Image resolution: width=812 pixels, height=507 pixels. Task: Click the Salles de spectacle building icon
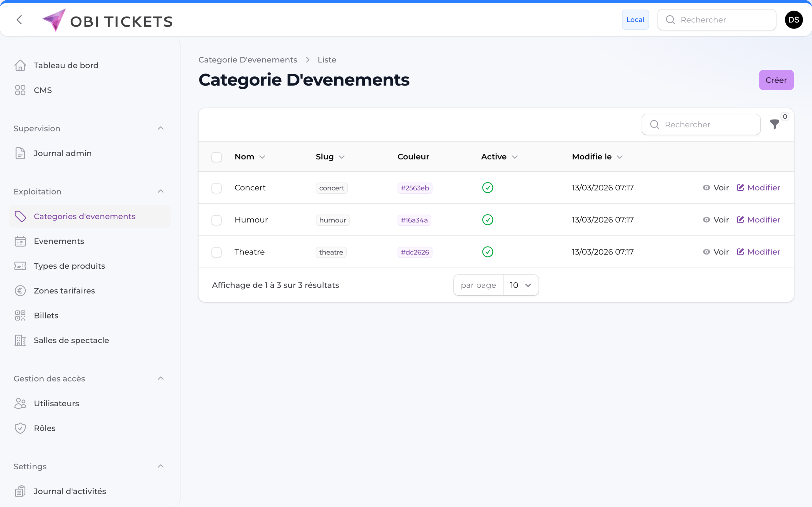pyautogui.click(x=21, y=340)
